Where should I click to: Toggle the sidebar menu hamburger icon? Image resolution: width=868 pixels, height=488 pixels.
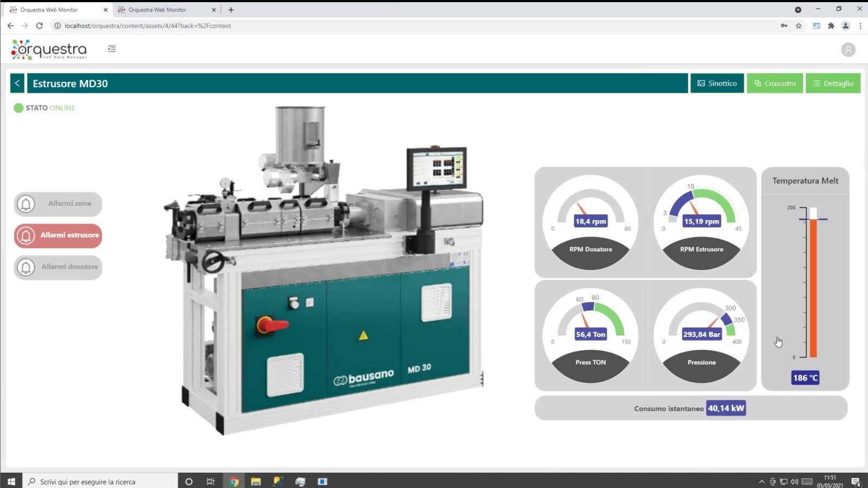pos(112,49)
